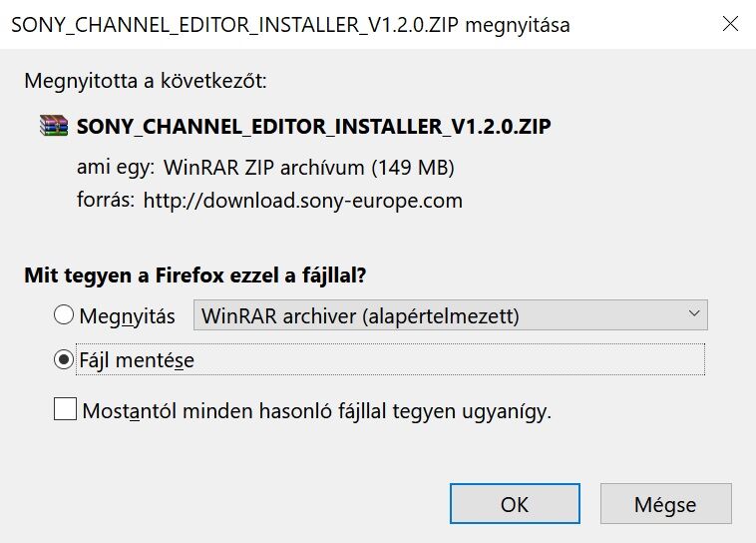This screenshot has height=543, width=756.
Task: Select the Megnyitás radio button
Action: [64, 316]
